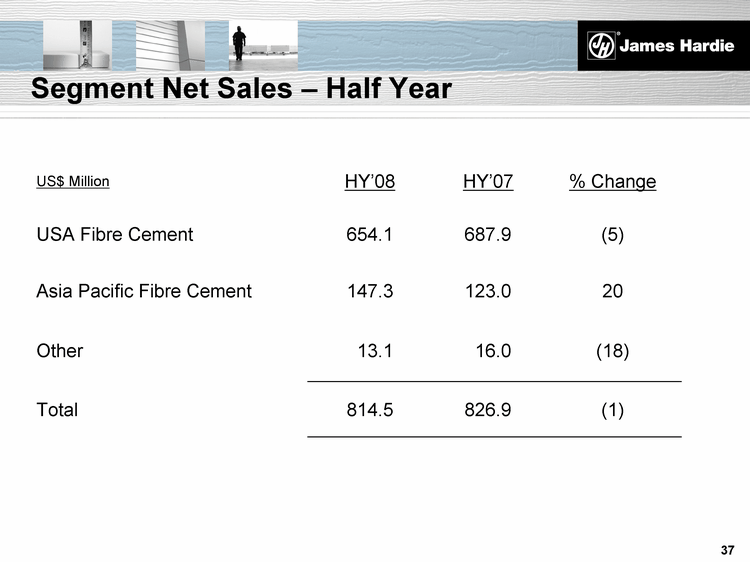Click the 654.1 sales value
Image resolution: width=750 pixels, height=562 pixels.
(x=369, y=236)
